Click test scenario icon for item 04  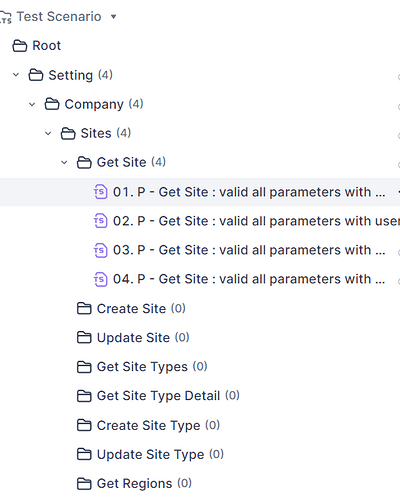[x=100, y=279]
